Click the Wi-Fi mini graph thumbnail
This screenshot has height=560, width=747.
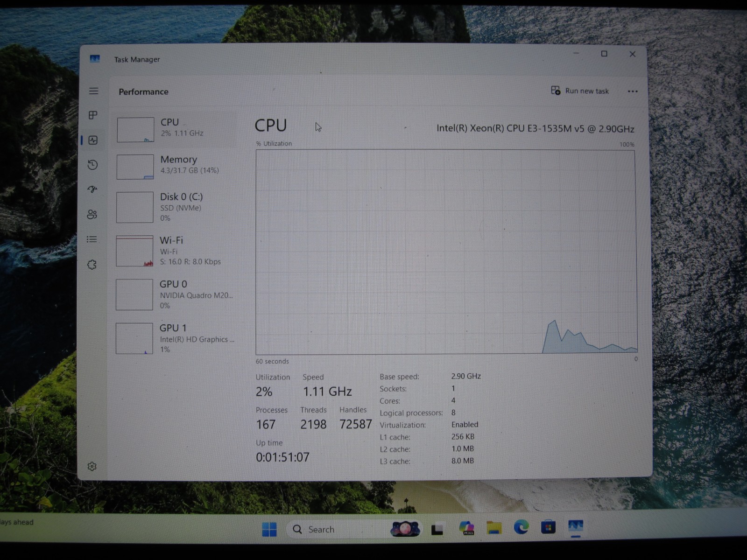click(x=134, y=251)
